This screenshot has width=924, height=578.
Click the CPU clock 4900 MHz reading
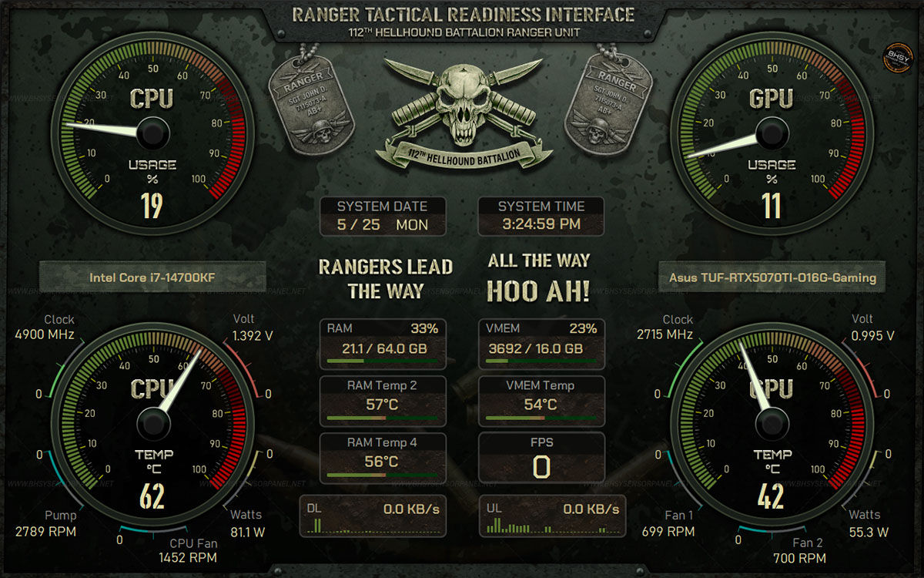click(45, 334)
